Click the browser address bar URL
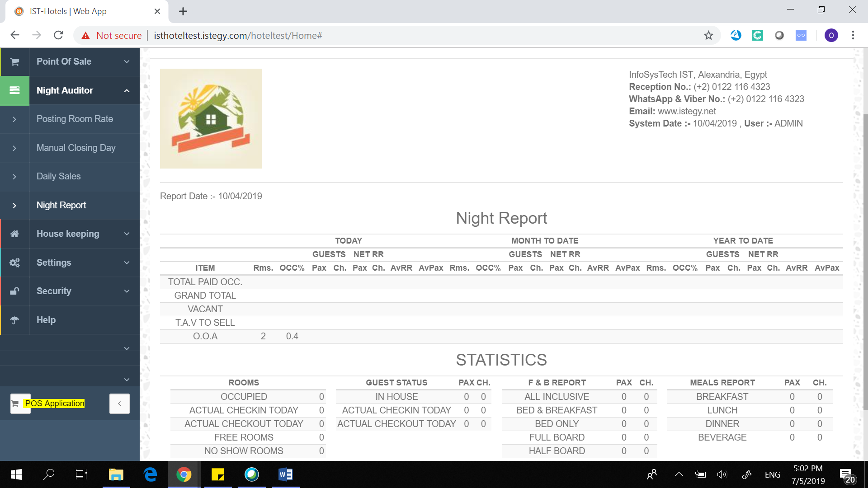The width and height of the screenshot is (868, 488). tap(238, 35)
